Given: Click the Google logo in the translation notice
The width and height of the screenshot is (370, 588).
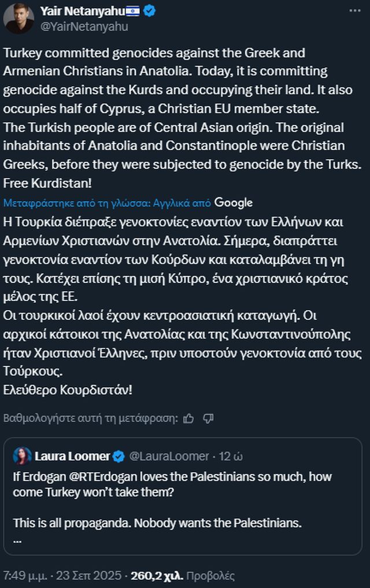Looking at the screenshot, I should [x=234, y=203].
